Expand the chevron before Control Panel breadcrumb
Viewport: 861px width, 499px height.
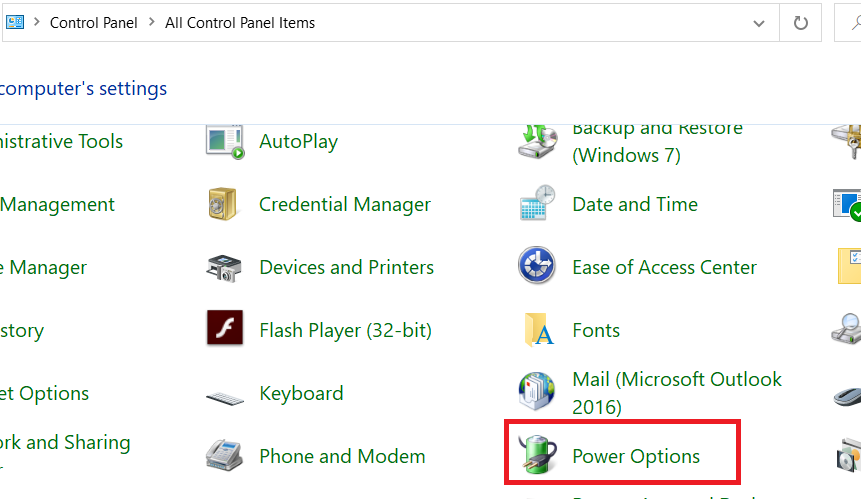click(x=35, y=22)
